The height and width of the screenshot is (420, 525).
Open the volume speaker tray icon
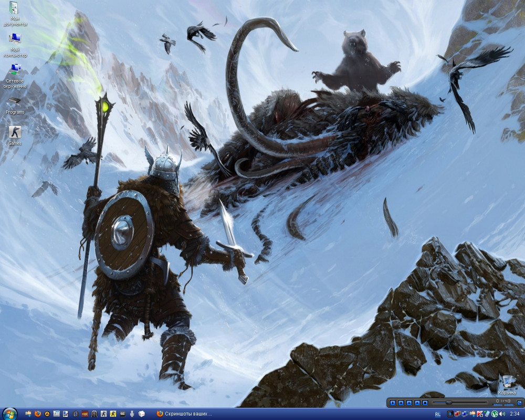(x=502, y=414)
